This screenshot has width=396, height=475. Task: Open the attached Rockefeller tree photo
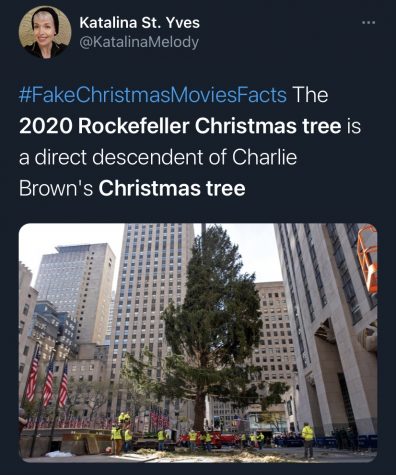pos(198,343)
